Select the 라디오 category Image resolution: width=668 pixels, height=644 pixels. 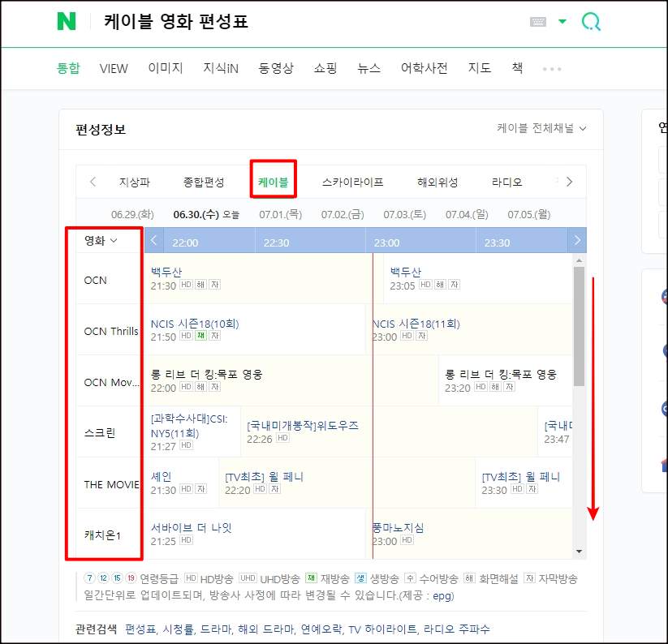click(x=507, y=182)
